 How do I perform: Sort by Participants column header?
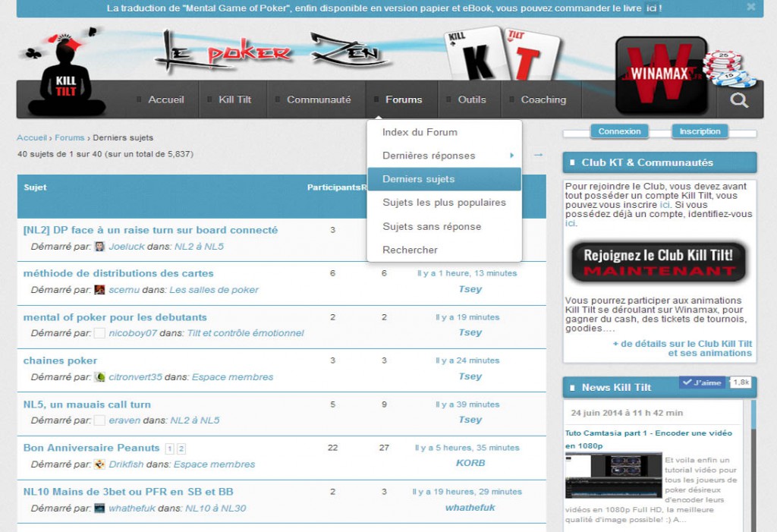[334, 187]
